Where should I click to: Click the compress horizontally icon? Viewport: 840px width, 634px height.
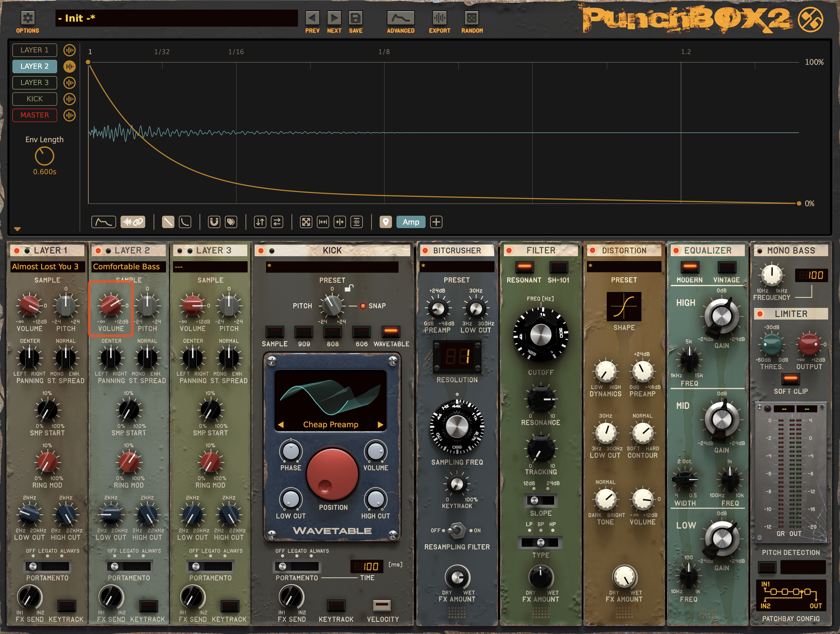(x=340, y=222)
